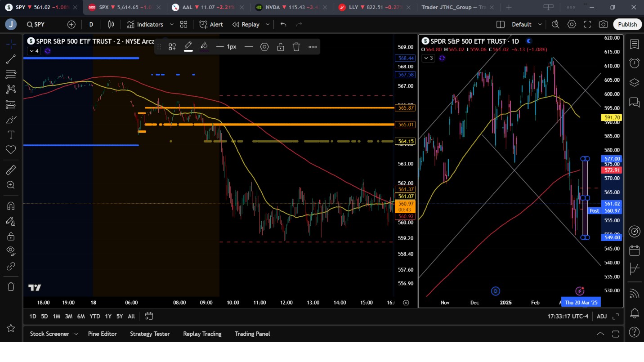This screenshot has height=362, width=644.
Task: Select the trend line drawing tool
Action: point(11,59)
